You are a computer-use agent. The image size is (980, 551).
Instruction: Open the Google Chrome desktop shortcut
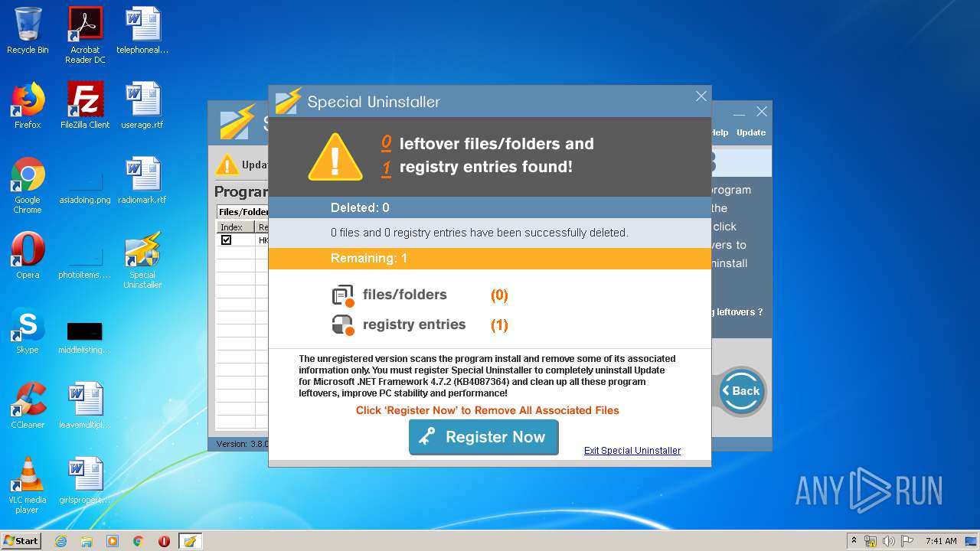28,185
